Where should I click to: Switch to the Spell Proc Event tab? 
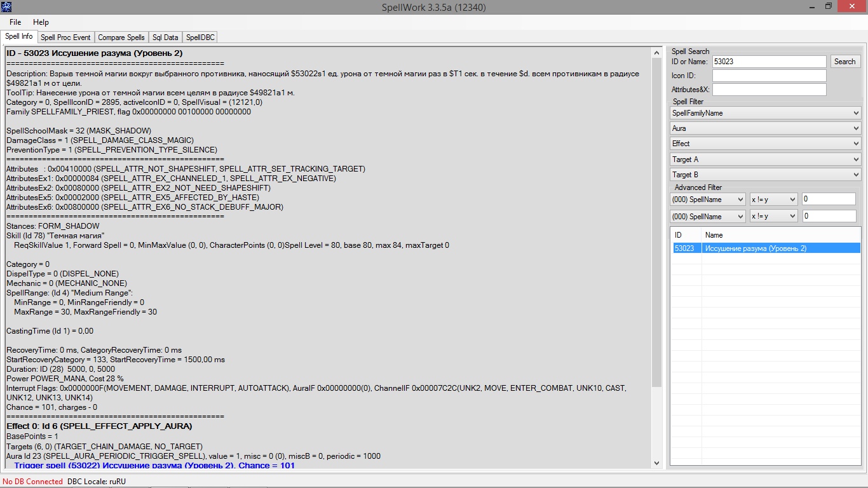point(65,37)
